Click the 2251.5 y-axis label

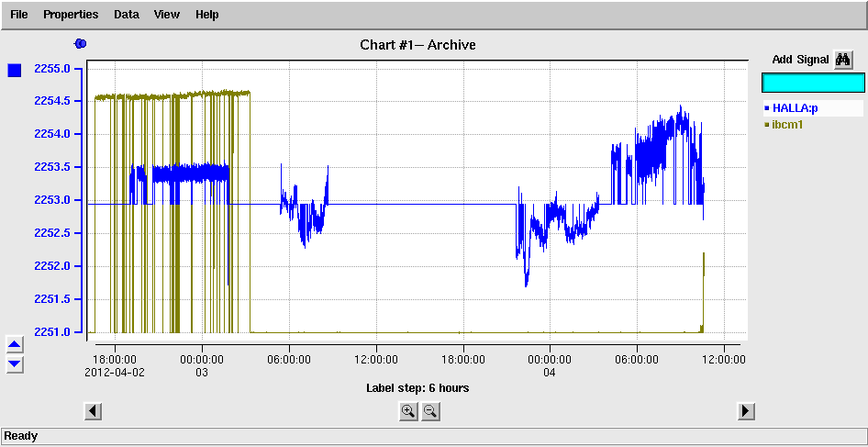click(52, 299)
